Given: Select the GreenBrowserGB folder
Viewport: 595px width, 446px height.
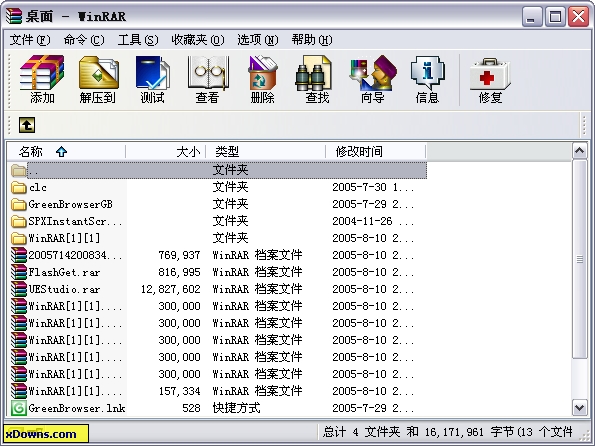Looking at the screenshot, I should [70, 204].
